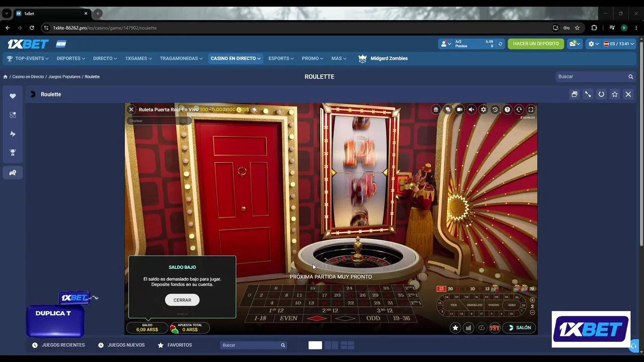Click the Chatear chat input in the game

tap(158, 121)
